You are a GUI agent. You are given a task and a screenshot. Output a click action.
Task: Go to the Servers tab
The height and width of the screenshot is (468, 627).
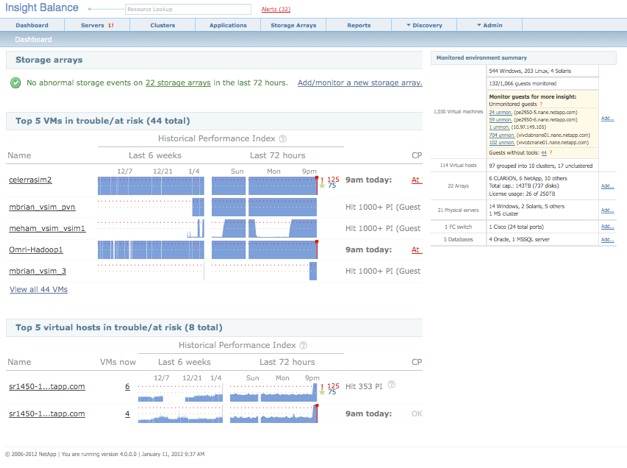97,25
